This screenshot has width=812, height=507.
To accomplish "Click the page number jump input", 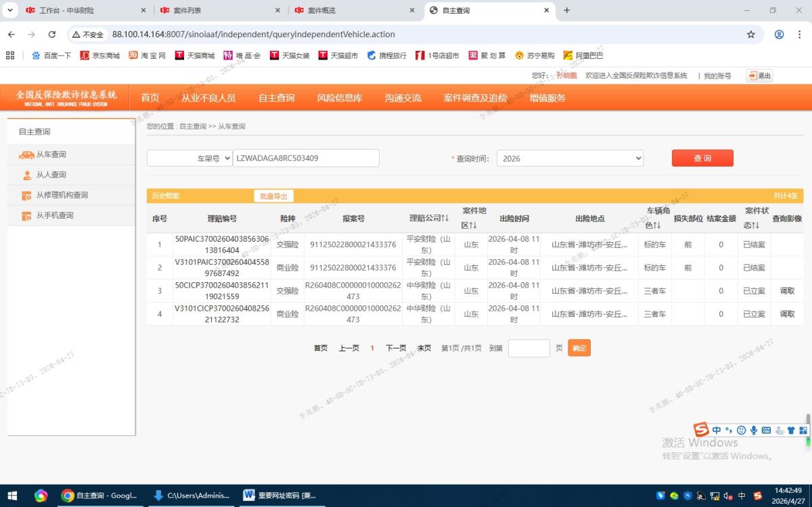I will point(529,348).
